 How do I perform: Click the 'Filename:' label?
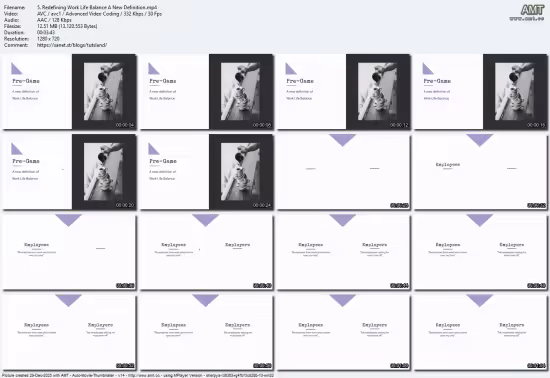pos(14,7)
